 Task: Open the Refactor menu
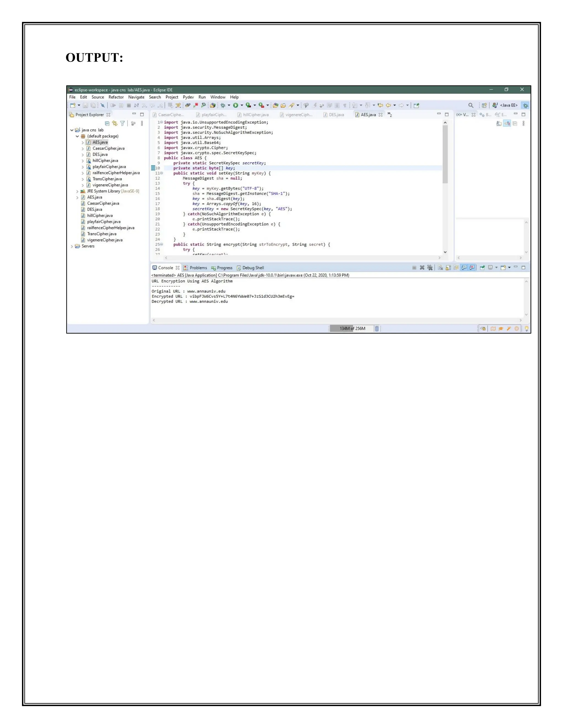click(x=116, y=97)
